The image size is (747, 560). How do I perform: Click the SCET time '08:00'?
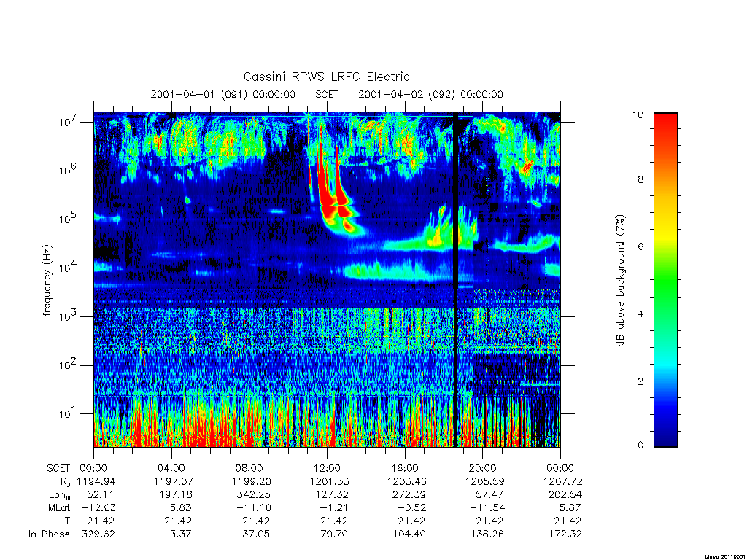(x=249, y=468)
